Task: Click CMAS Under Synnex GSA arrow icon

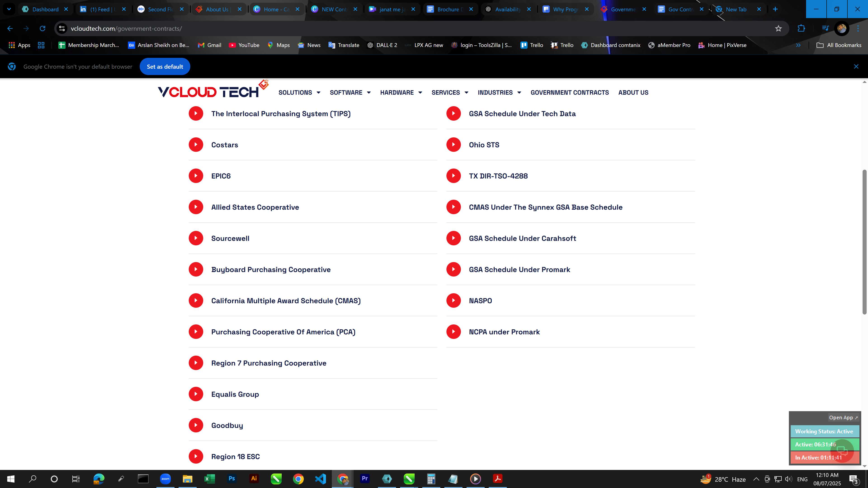Action: coord(453,207)
